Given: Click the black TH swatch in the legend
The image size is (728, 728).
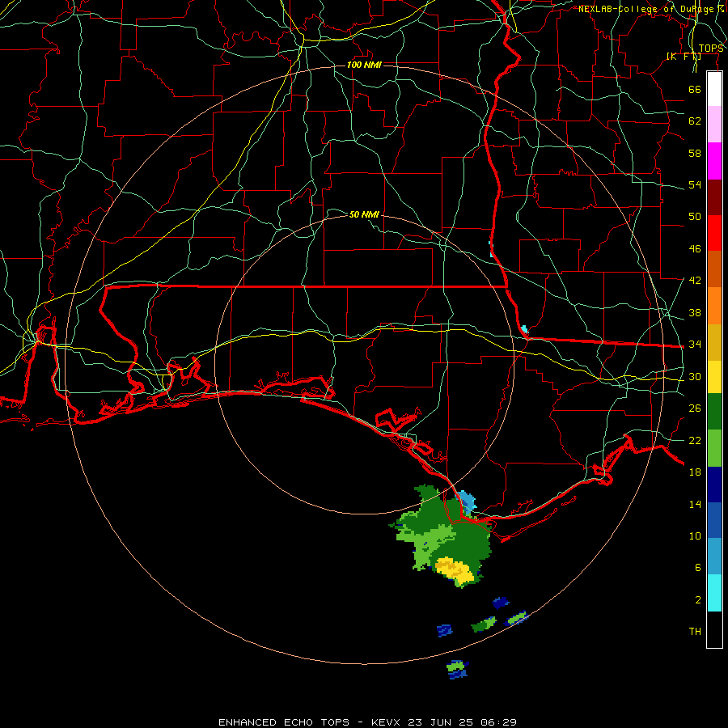Looking at the screenshot, I should [714, 629].
